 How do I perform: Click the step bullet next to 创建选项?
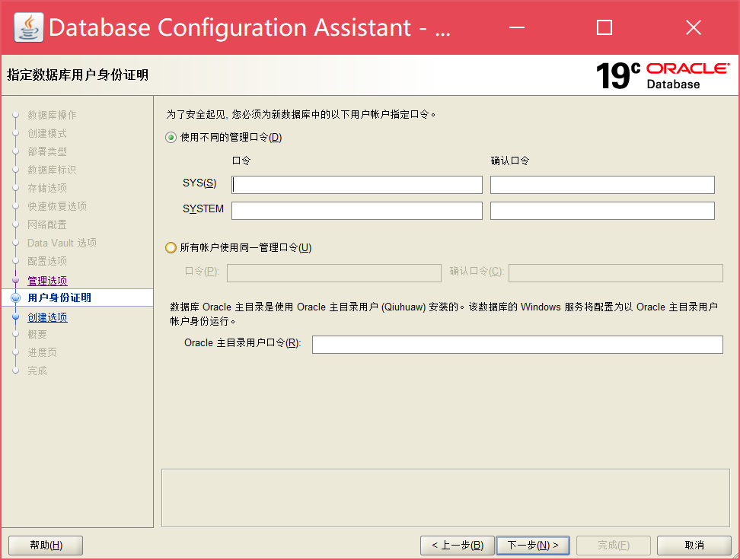tap(17, 316)
